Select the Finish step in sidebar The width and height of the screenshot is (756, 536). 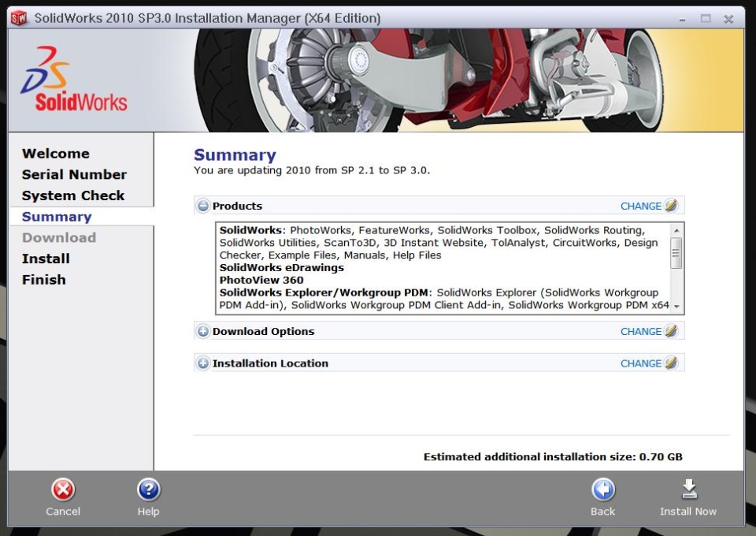coord(44,280)
